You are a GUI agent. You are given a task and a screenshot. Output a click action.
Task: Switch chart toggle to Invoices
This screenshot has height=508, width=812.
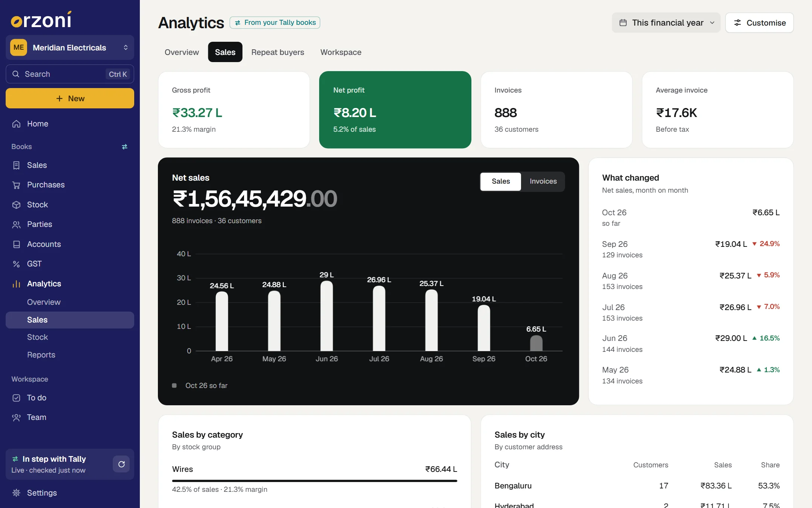(543, 181)
